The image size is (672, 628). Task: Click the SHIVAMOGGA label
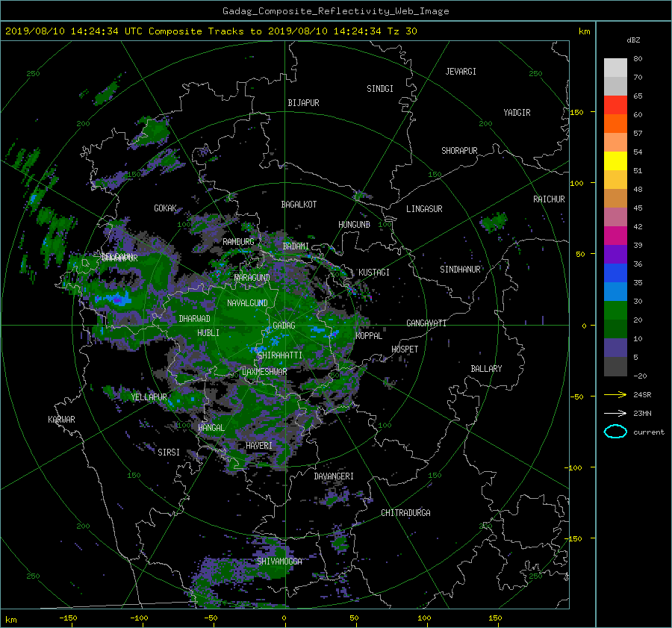pos(279,562)
